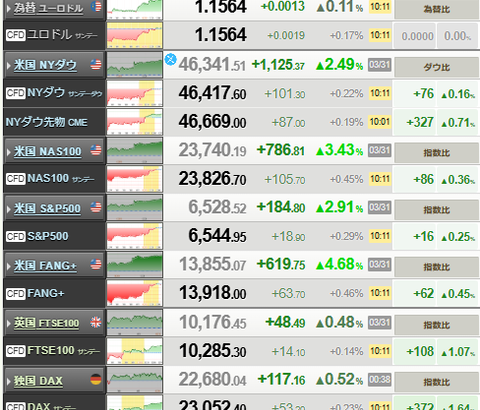
Task: Click the 指数比 button in DAX row
Action: click(436, 382)
